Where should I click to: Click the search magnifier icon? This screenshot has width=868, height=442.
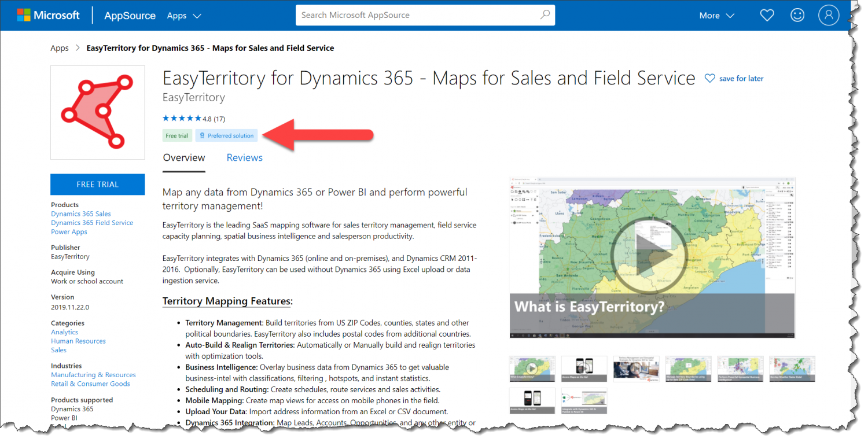[x=545, y=15]
